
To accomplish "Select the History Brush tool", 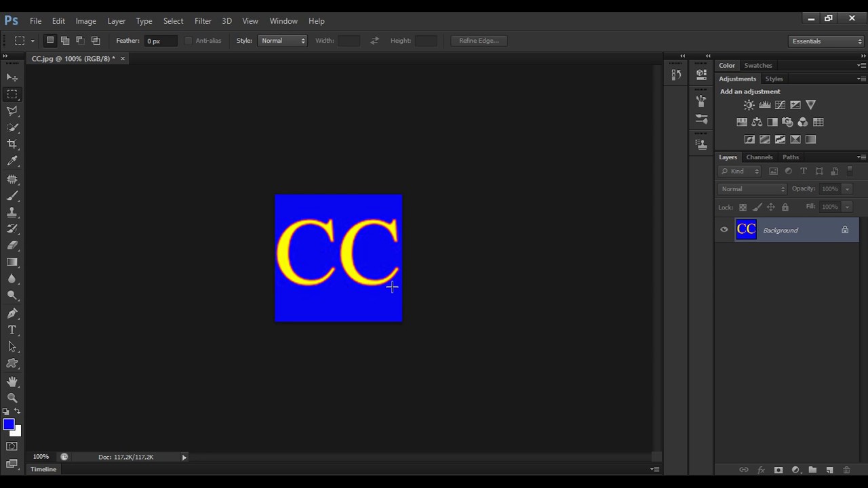I will [x=12, y=229].
